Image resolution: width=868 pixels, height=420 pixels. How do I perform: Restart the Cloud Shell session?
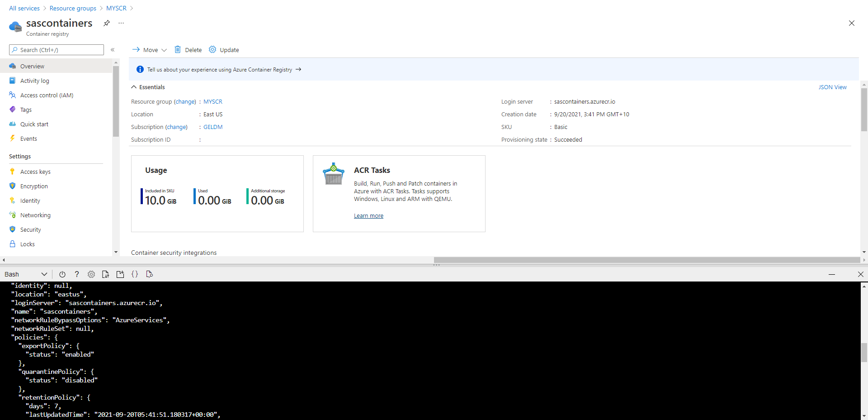click(62, 274)
